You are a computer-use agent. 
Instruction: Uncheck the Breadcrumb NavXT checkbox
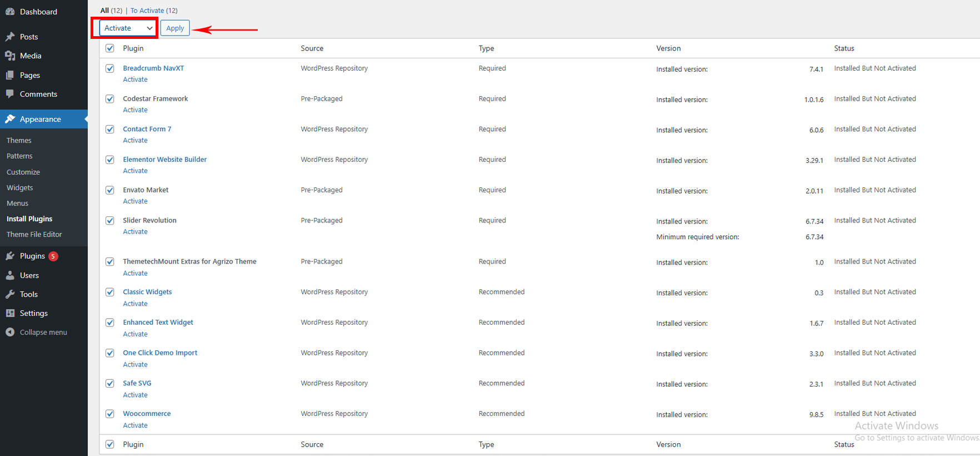click(x=110, y=68)
